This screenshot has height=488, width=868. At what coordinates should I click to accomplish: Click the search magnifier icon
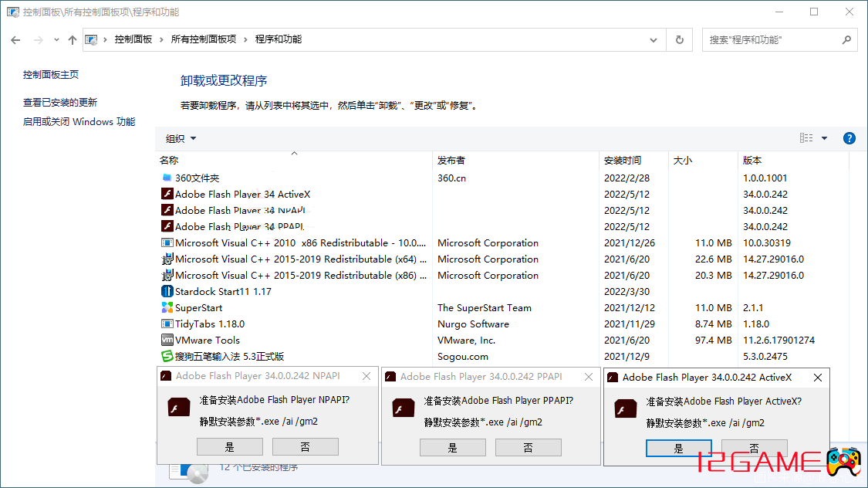click(846, 40)
